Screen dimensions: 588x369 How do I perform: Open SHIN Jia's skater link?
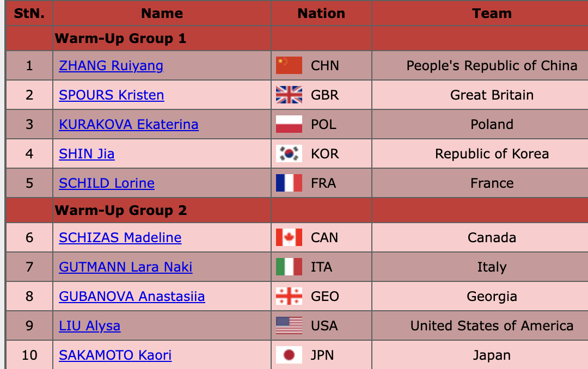click(87, 154)
